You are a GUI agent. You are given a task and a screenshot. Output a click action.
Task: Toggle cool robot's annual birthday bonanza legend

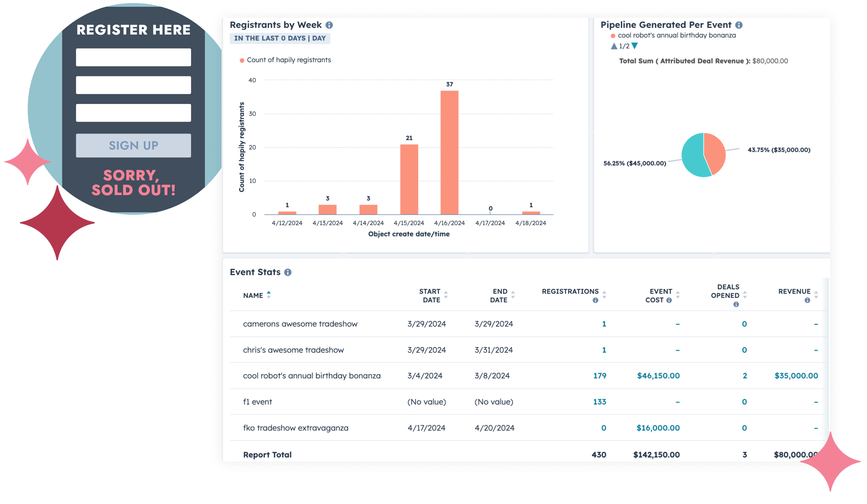(x=673, y=35)
